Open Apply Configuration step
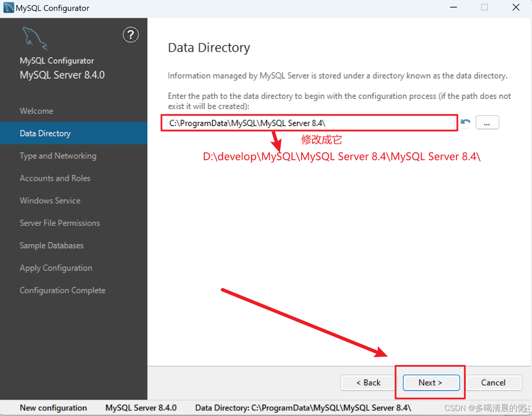The image size is (532, 416). tap(56, 268)
